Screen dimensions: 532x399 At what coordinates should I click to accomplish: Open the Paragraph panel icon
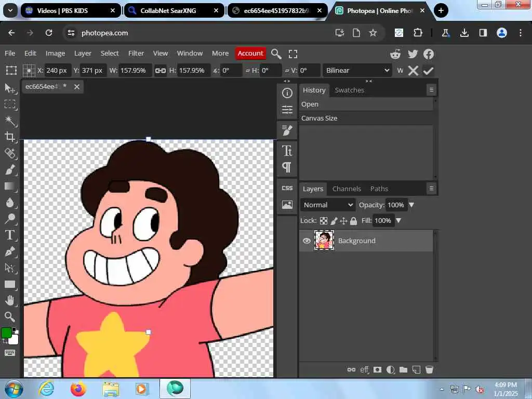287,167
